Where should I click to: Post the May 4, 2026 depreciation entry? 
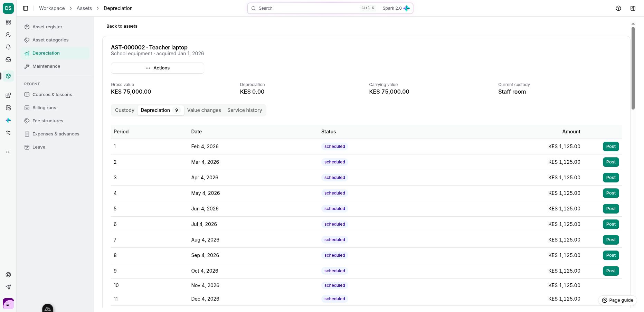611,193
